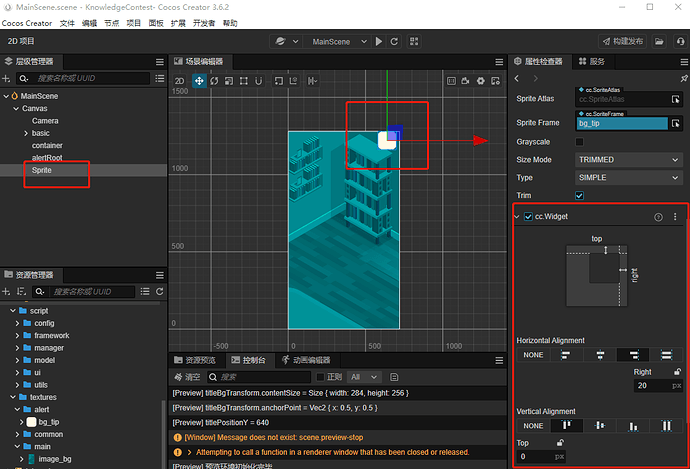690x469 pixels.
Task: Select the Move tool in scene editor
Action: point(199,81)
